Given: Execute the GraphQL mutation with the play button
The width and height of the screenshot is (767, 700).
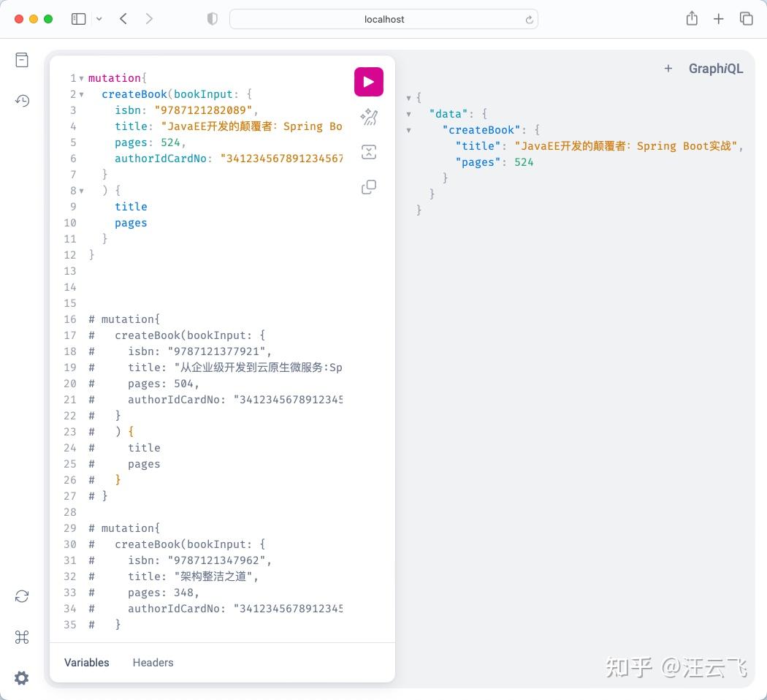Looking at the screenshot, I should click(368, 81).
